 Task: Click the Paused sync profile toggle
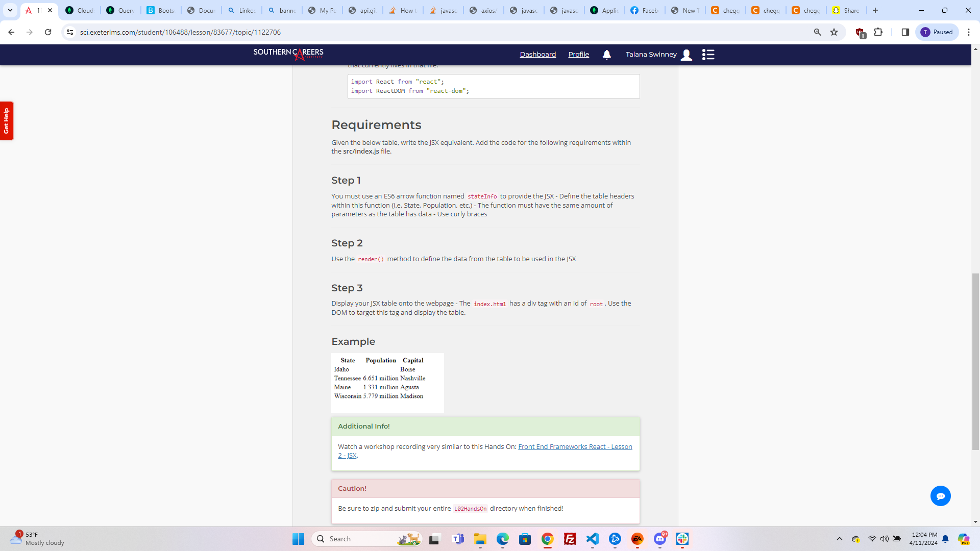pyautogui.click(x=937, y=32)
